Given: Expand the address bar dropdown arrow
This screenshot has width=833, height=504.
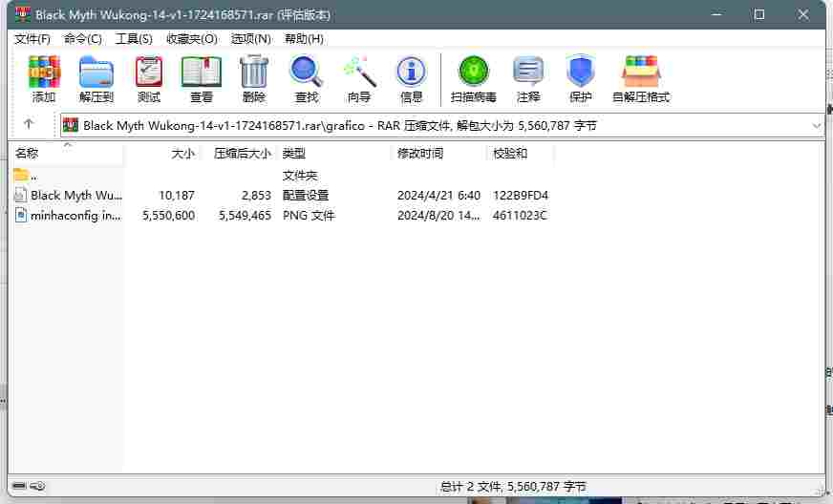Looking at the screenshot, I should [x=817, y=126].
